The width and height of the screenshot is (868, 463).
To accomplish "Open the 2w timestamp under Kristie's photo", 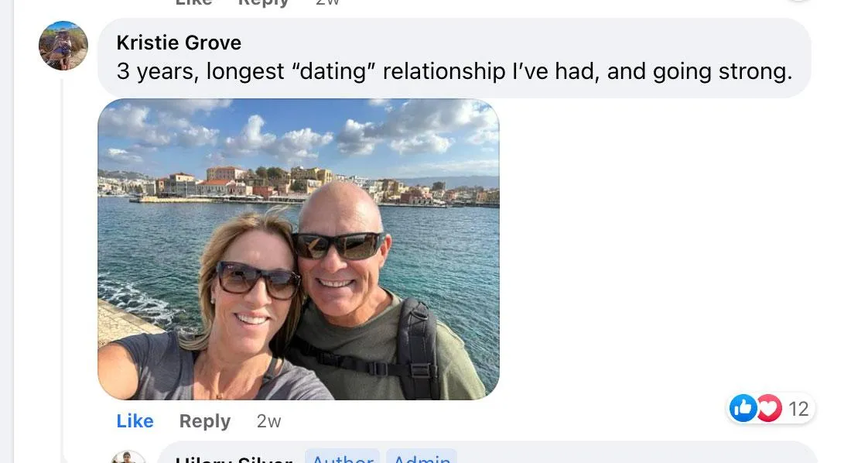I will tap(268, 421).
